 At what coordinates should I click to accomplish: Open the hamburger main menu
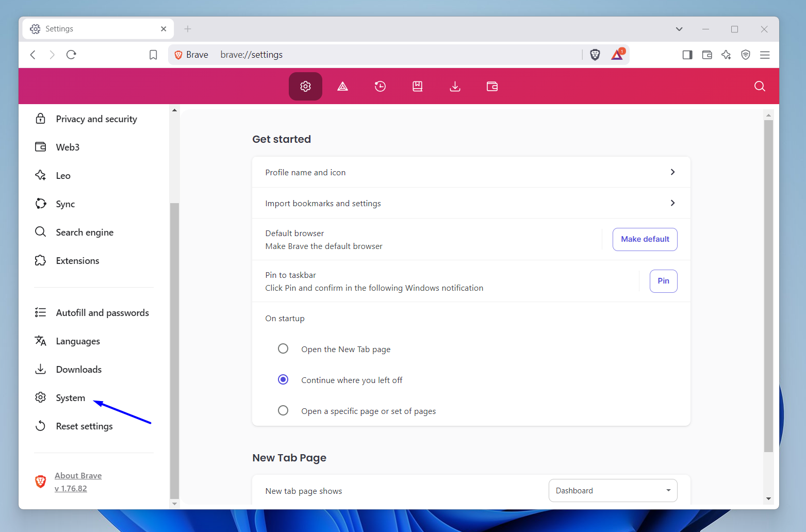coord(765,55)
